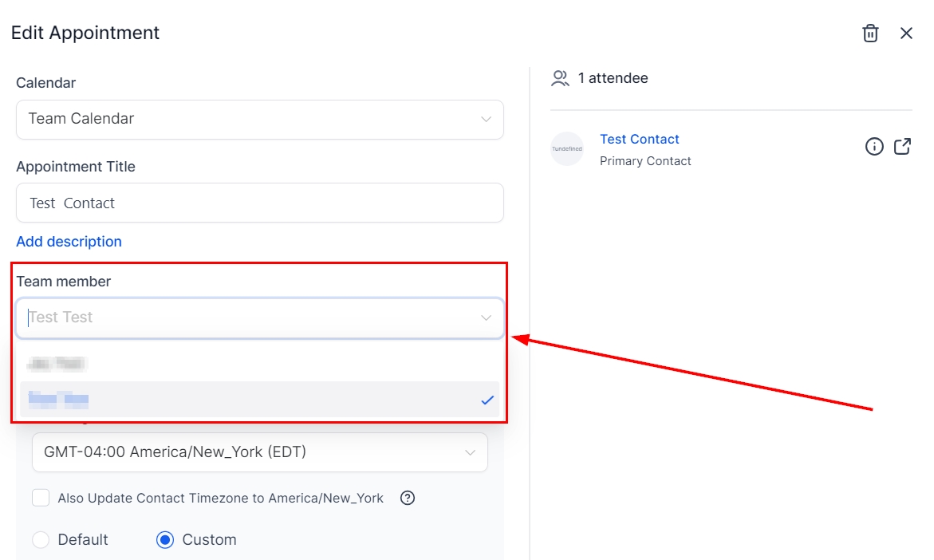934x560 pixels.
Task: Click the checkmark on selected team member
Action: (x=487, y=400)
